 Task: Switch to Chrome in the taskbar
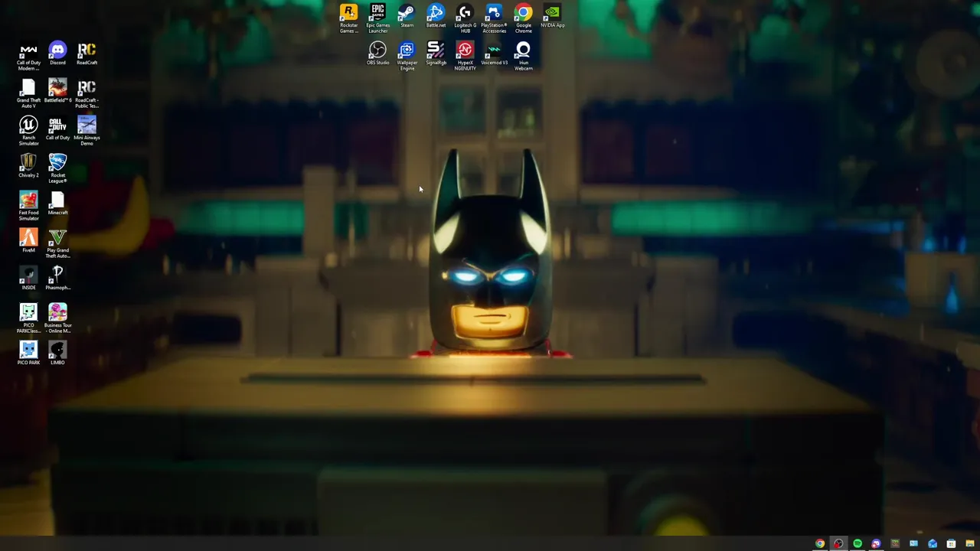coord(820,543)
